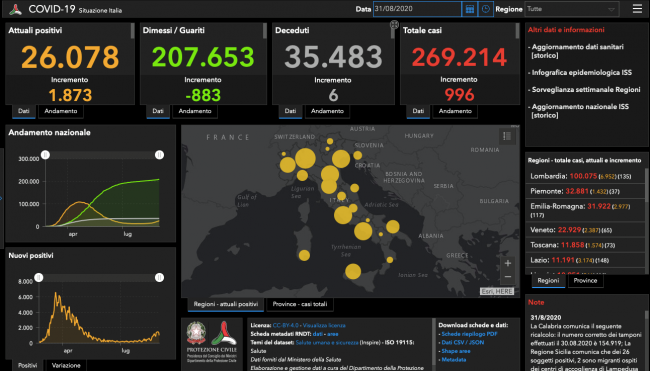The height and width of the screenshot is (371, 650).
Task: Grab left range handle on Andamento nazionale chart
Action: (x=45, y=155)
